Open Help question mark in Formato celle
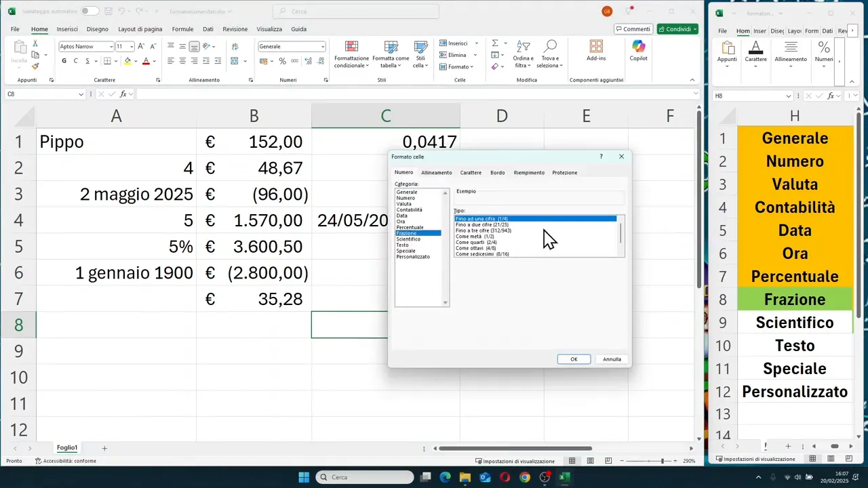Viewport: 868px width, 488px height. point(601,157)
